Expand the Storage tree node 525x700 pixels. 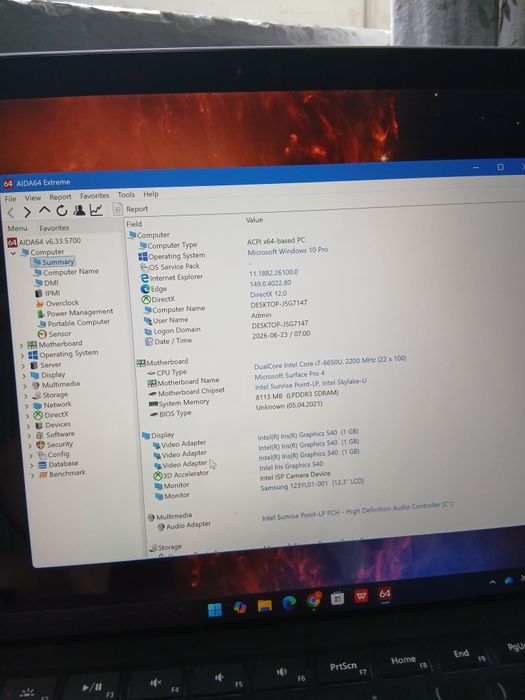[26, 396]
